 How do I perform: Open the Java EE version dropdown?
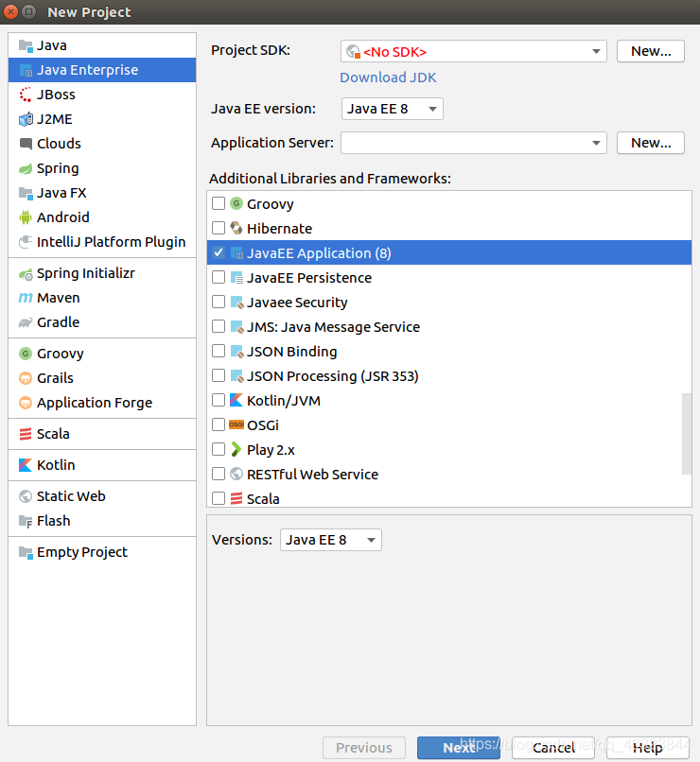[x=392, y=109]
